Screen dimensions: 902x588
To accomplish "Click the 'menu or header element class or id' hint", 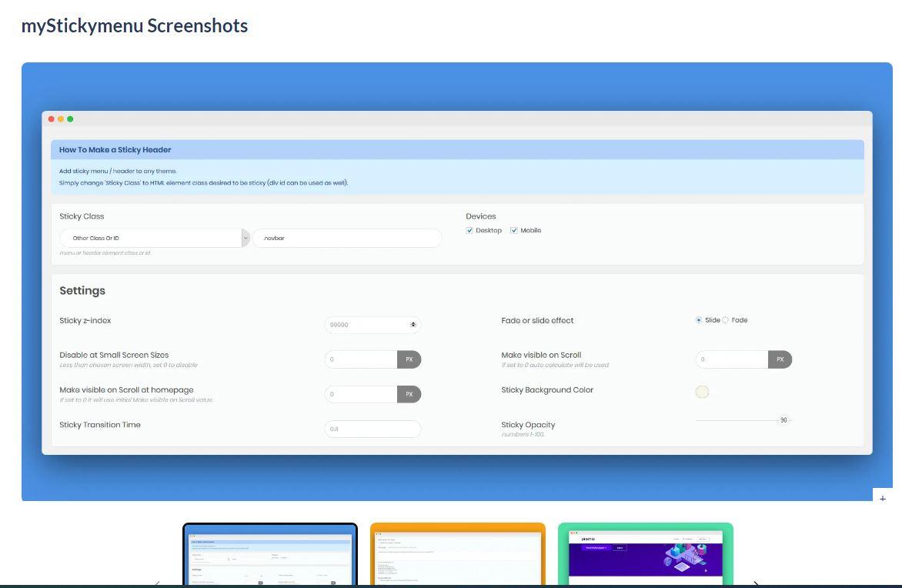I will point(105,252).
